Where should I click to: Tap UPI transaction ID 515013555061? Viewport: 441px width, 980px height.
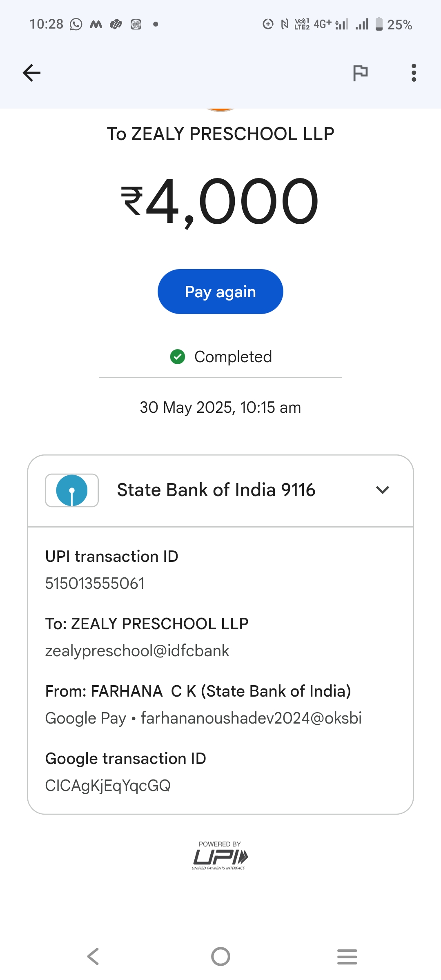(x=95, y=584)
